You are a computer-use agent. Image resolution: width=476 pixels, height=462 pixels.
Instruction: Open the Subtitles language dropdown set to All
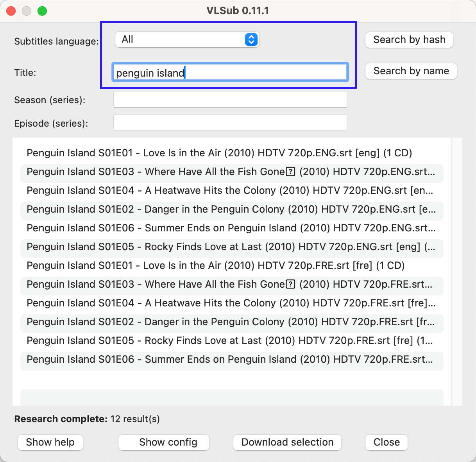187,39
